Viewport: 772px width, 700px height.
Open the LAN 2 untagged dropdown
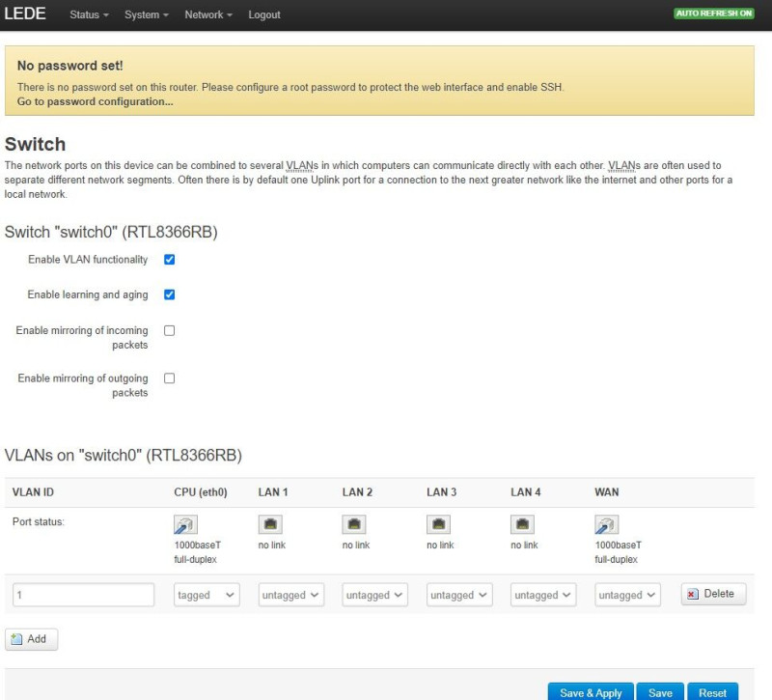point(374,595)
